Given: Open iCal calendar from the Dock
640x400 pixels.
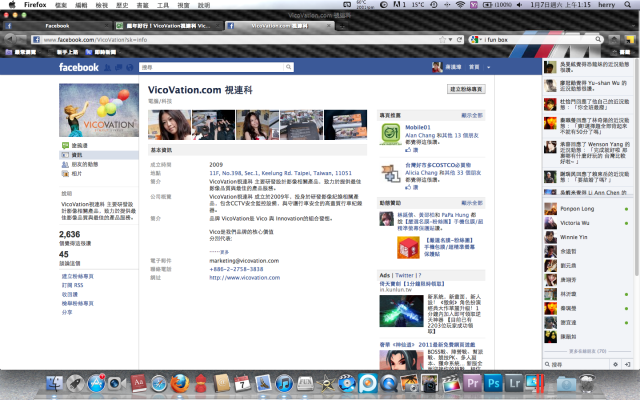Looking at the screenshot, I should point(242,384).
